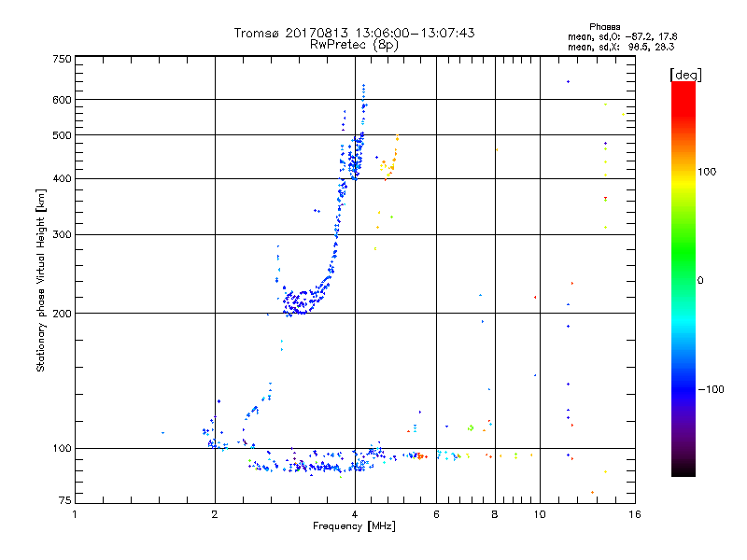Click the y-axis tick label '300'
The width and height of the screenshot is (747, 560).
click(63, 234)
